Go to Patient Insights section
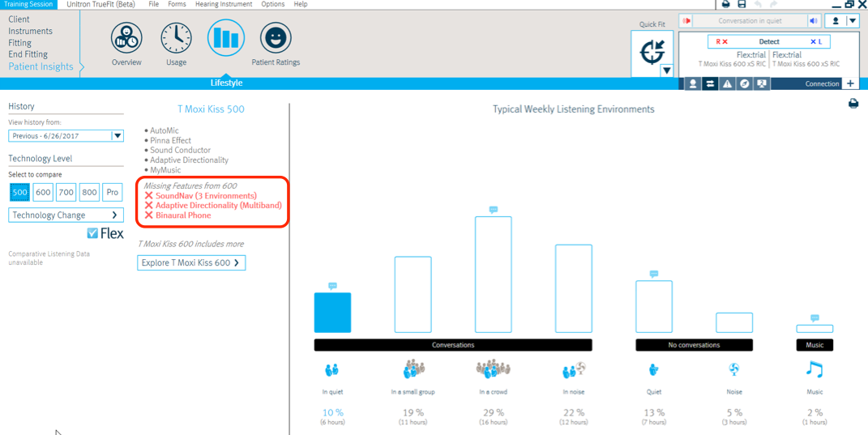868x435 pixels. click(x=41, y=66)
